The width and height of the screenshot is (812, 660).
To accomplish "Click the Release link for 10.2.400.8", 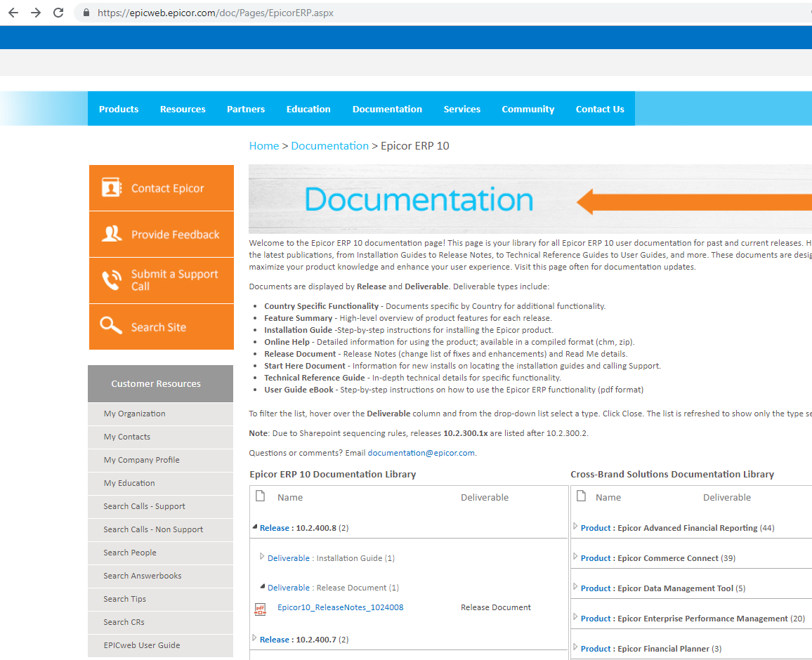I will [275, 528].
